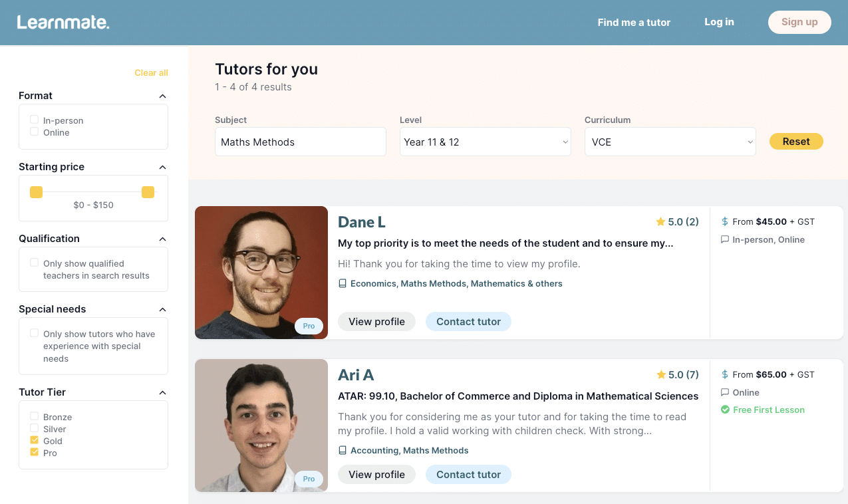848x504 pixels.
Task: Enable the In-person format checkbox
Action: coord(34,120)
